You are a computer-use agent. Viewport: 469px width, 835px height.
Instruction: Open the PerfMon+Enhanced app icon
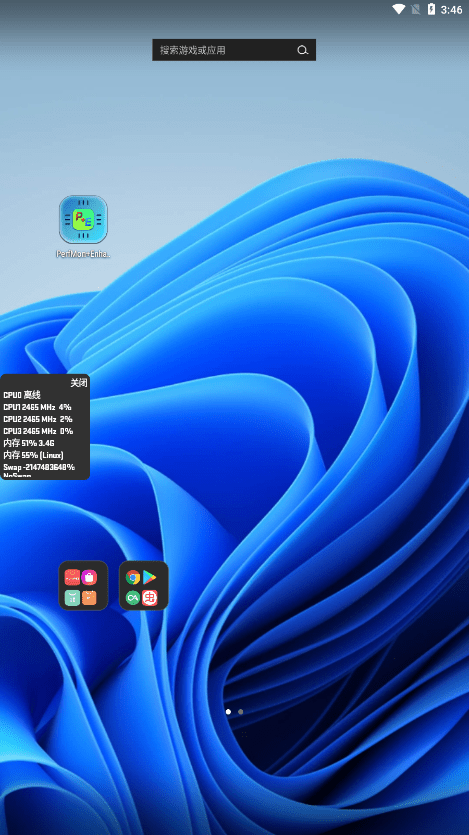click(83, 219)
